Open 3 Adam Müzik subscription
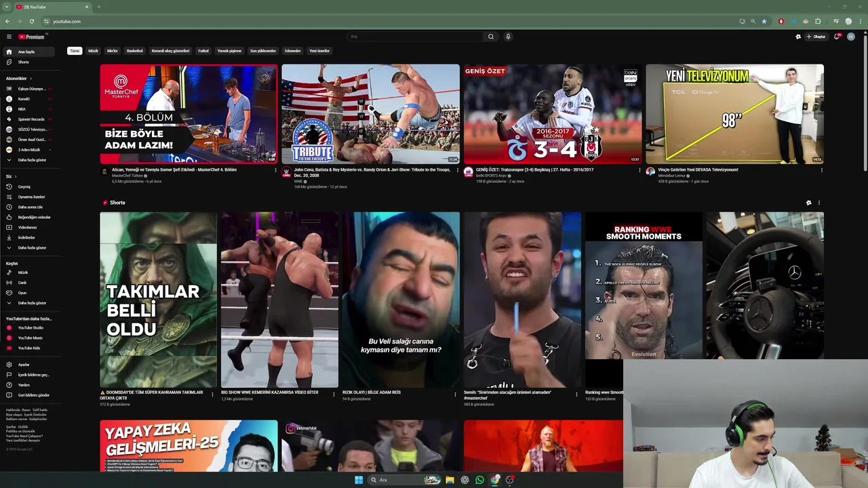868x488 pixels. pos(28,150)
